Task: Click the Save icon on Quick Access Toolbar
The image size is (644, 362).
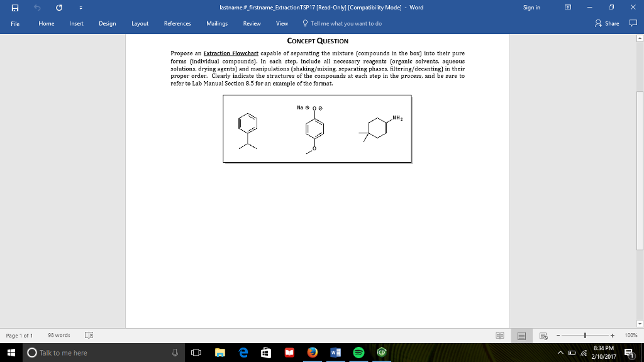Action: (x=14, y=7)
